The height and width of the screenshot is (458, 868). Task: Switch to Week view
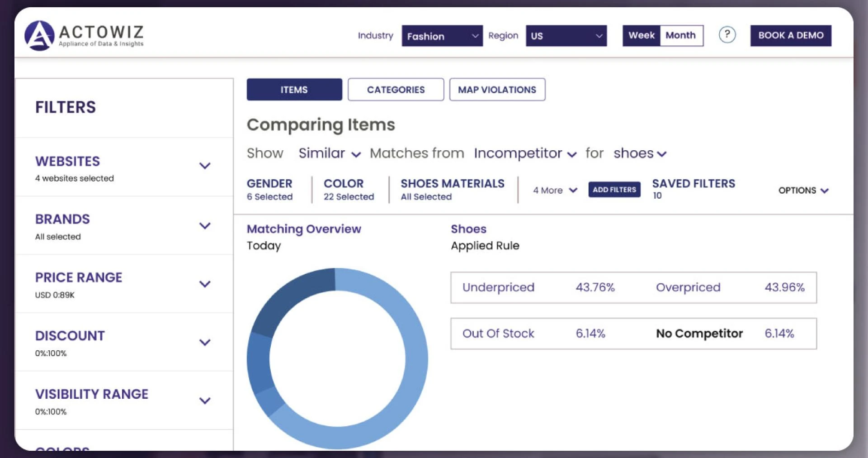click(x=641, y=35)
